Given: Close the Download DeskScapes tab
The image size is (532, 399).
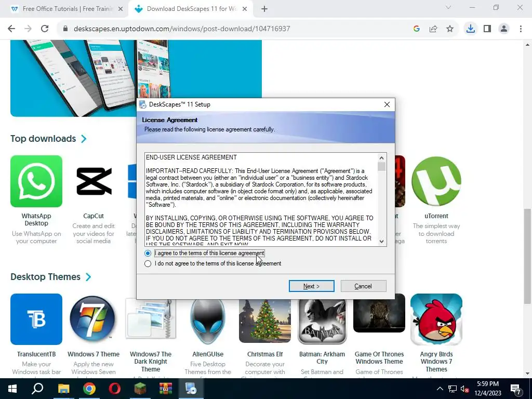Looking at the screenshot, I should 245,9.
